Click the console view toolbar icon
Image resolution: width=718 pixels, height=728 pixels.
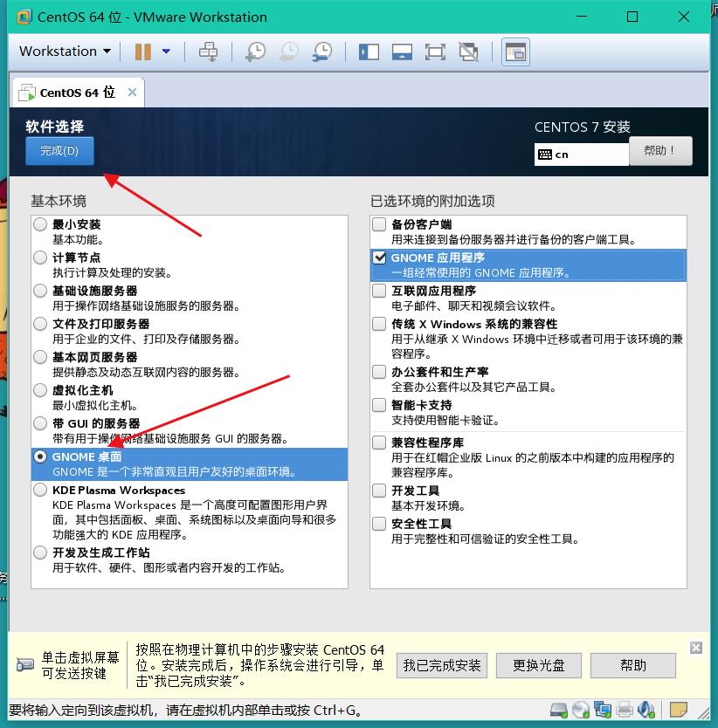[x=515, y=52]
